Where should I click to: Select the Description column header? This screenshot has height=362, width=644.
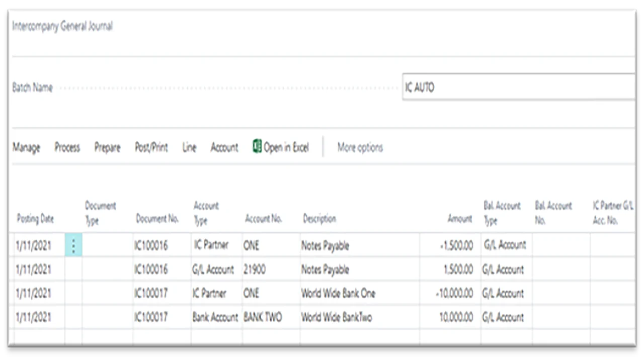[x=319, y=219]
